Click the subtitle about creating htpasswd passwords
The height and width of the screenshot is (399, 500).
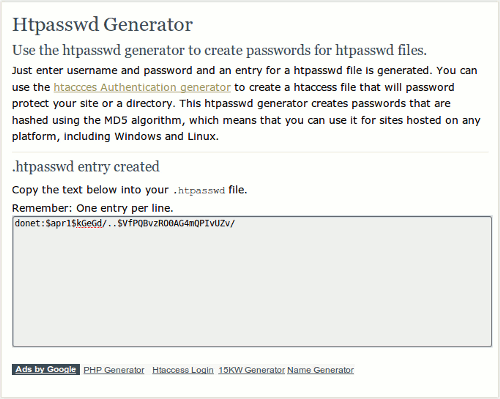point(219,50)
